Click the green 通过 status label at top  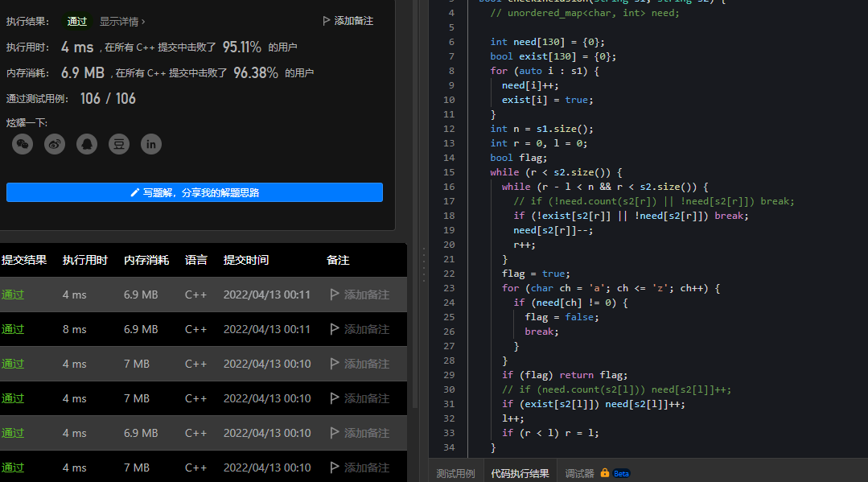click(77, 22)
